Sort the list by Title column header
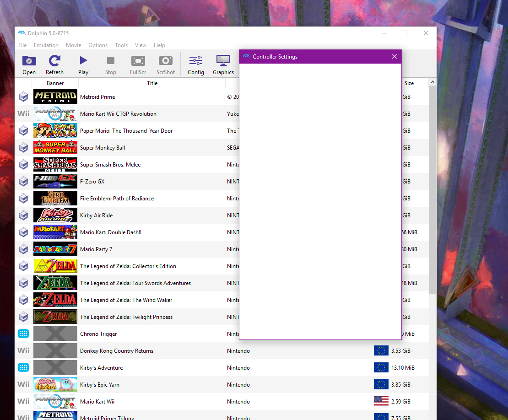The image size is (508, 420). click(152, 83)
